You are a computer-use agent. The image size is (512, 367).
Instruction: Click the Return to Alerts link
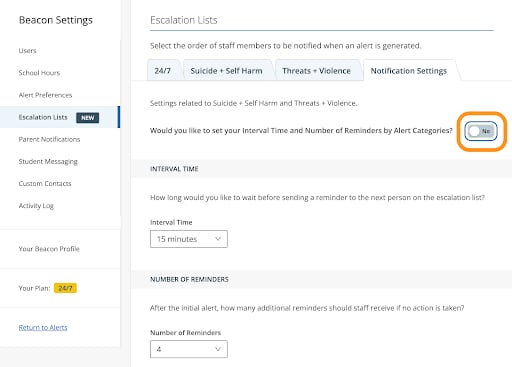coord(43,327)
